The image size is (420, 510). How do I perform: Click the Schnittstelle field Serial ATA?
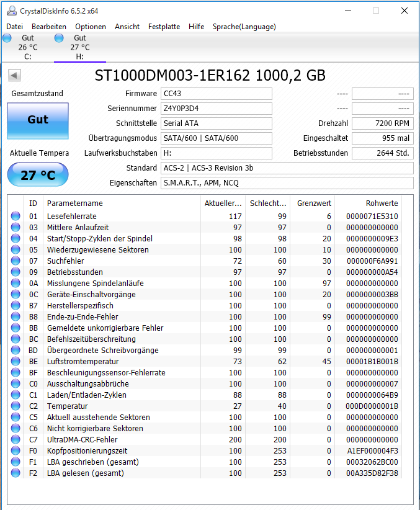point(217,123)
